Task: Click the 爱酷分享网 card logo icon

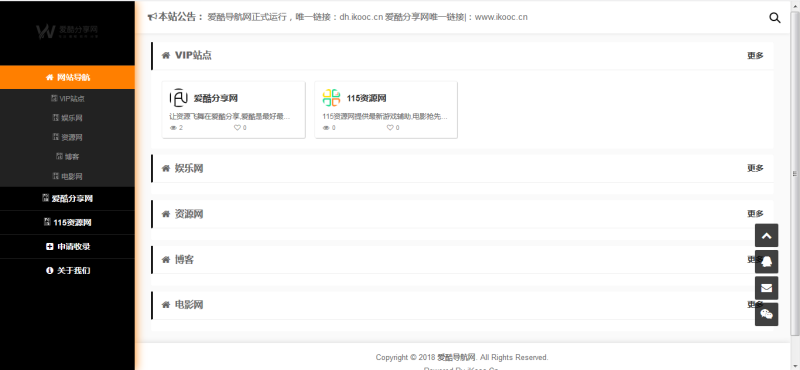Action: (x=179, y=98)
